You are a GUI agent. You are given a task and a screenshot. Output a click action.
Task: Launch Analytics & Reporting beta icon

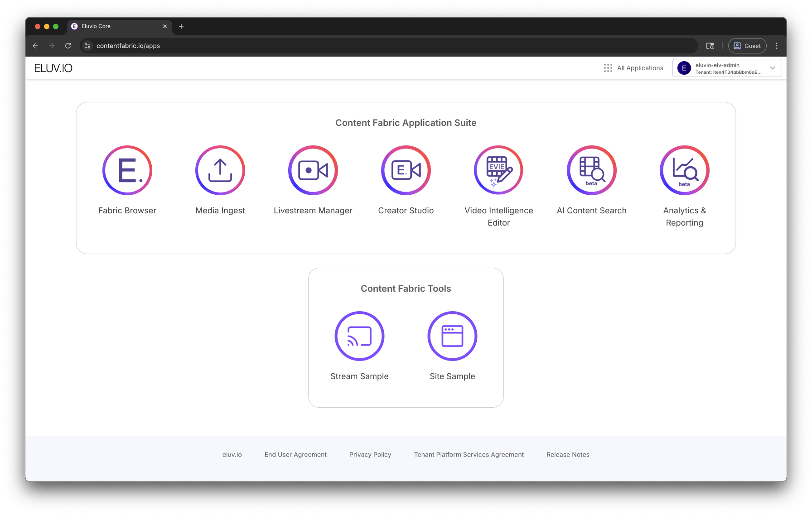click(x=685, y=170)
